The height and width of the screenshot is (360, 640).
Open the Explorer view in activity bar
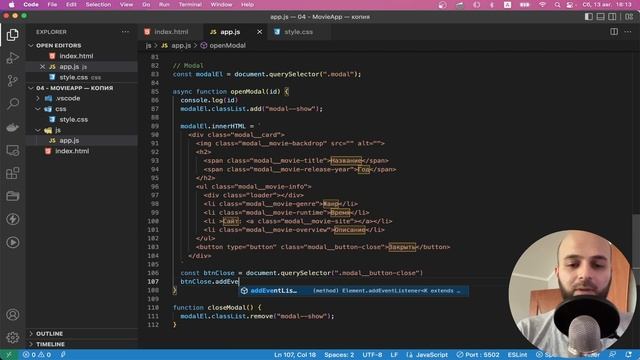click(13, 35)
